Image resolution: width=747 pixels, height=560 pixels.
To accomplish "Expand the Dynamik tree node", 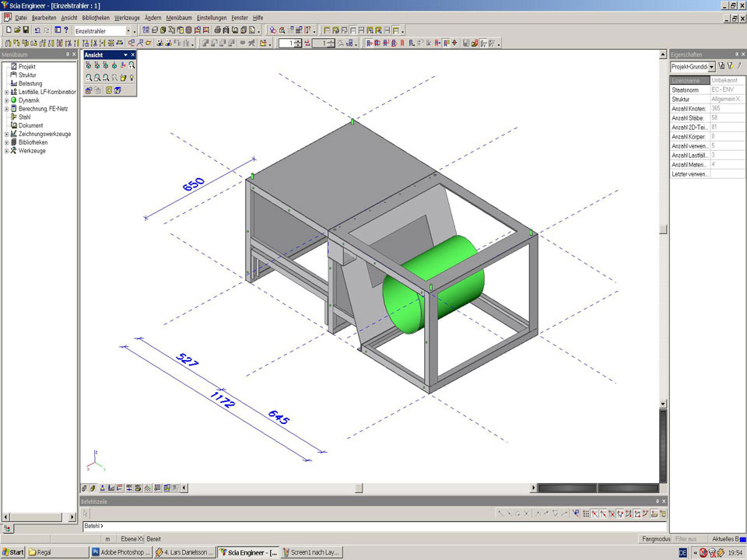I will 6,100.
